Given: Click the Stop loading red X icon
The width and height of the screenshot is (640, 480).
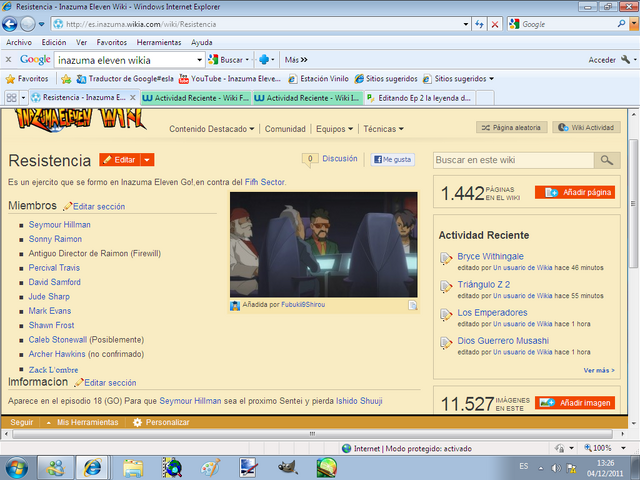Looking at the screenshot, I should click(495, 24).
